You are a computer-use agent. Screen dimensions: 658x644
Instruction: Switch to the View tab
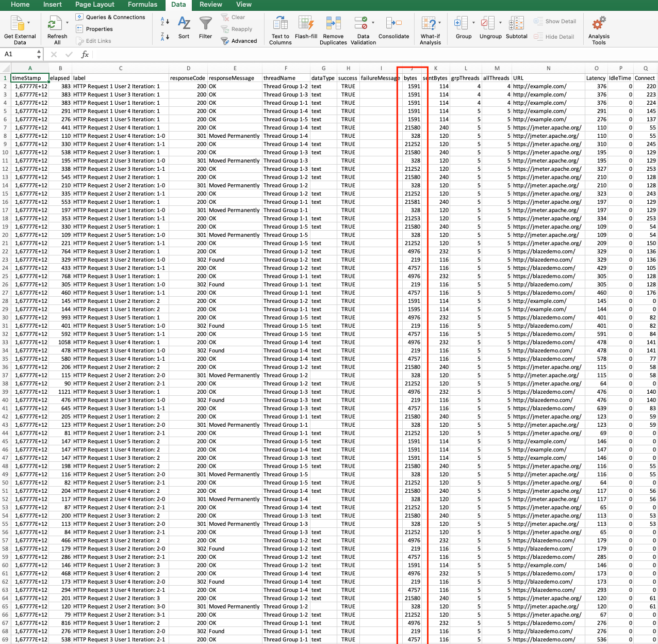[244, 5]
